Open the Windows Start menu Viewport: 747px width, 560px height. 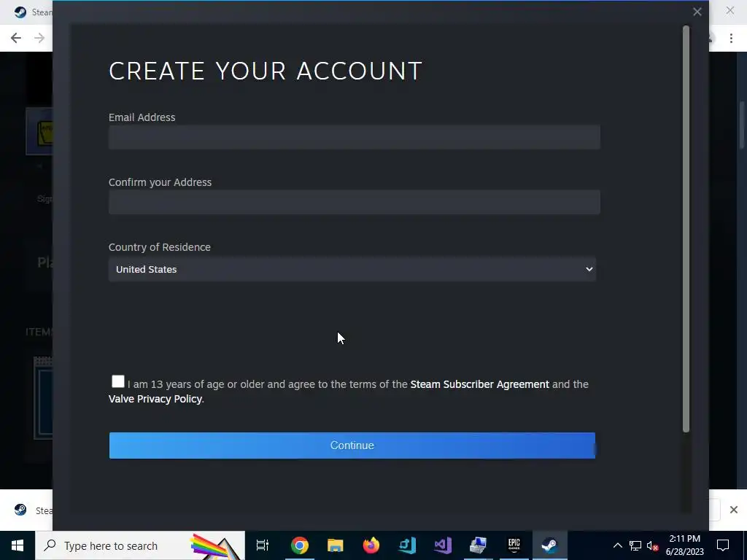(18, 545)
